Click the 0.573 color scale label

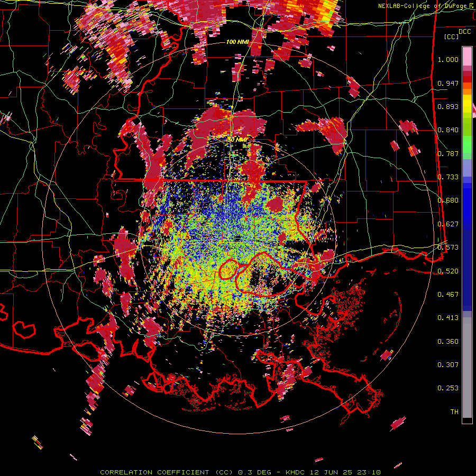point(448,248)
